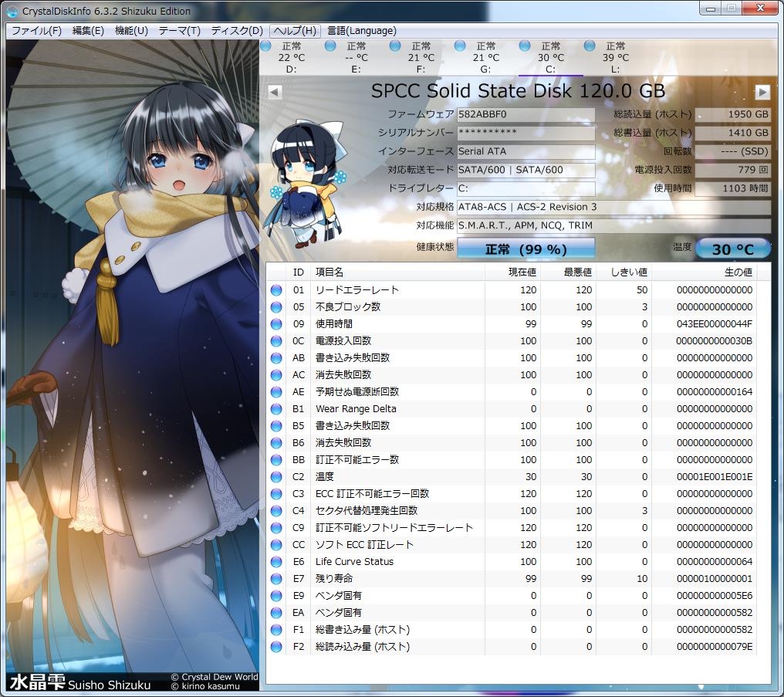Open the テーマ(T) menu
Screen dimensions: 784x697
point(179,31)
